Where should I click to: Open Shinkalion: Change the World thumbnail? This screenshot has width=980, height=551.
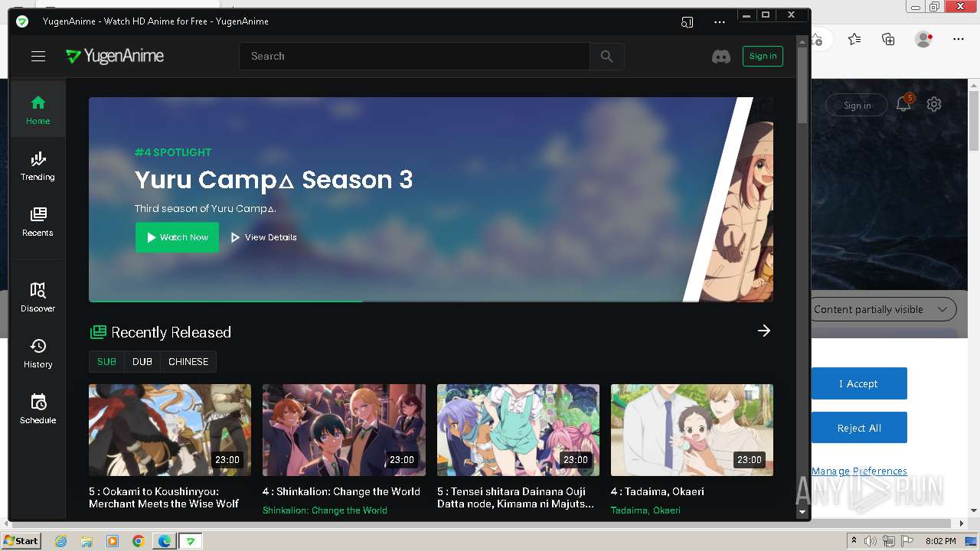point(344,430)
